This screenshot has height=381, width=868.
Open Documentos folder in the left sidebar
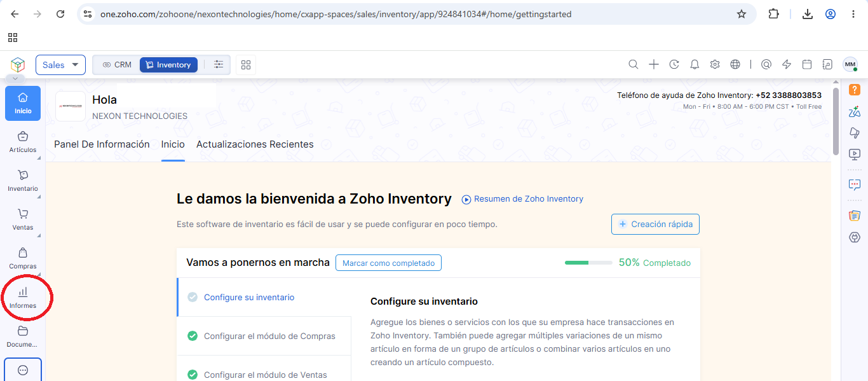23,336
